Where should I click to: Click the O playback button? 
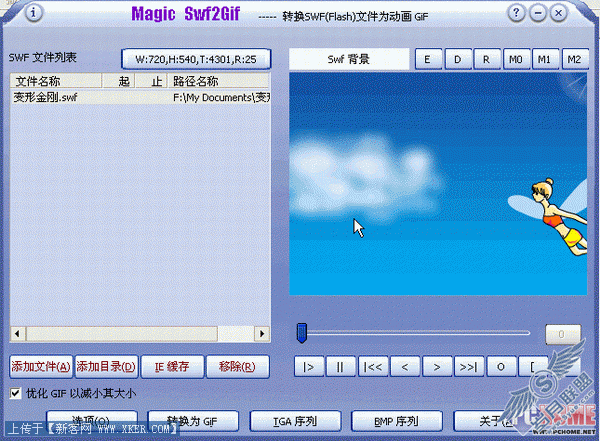click(501, 367)
